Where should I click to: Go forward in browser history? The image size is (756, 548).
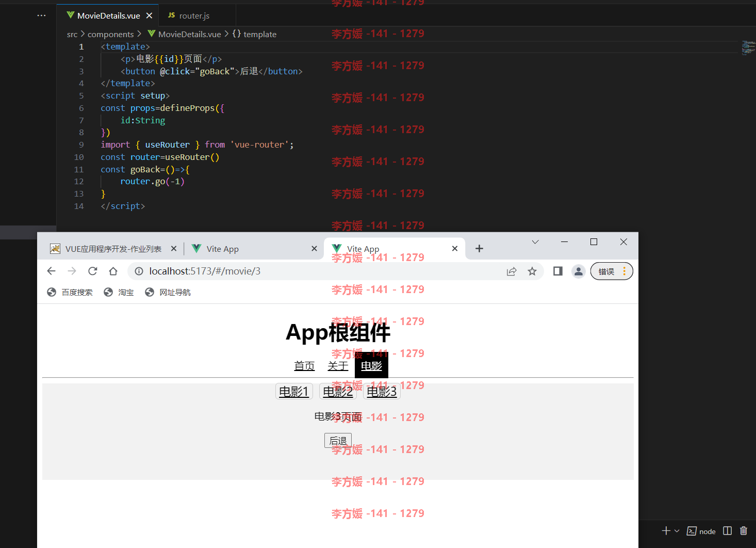click(x=72, y=271)
